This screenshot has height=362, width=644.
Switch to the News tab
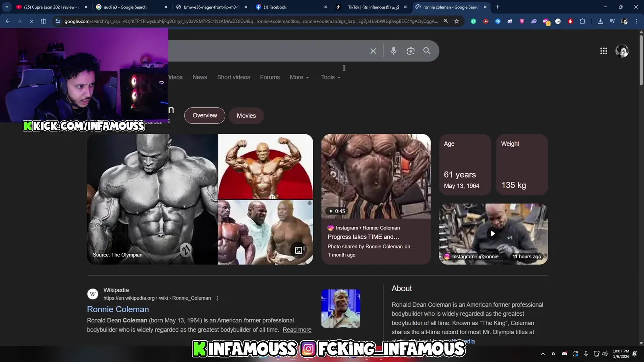pos(200,77)
